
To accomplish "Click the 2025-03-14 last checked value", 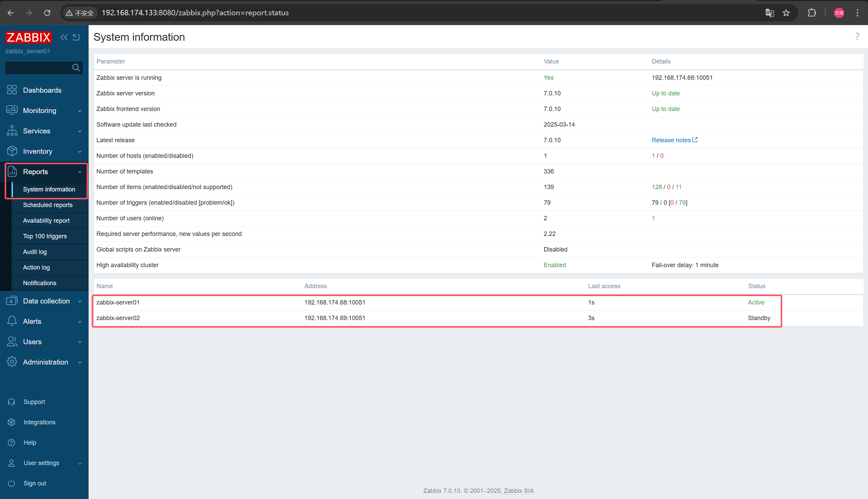I will [x=559, y=124].
